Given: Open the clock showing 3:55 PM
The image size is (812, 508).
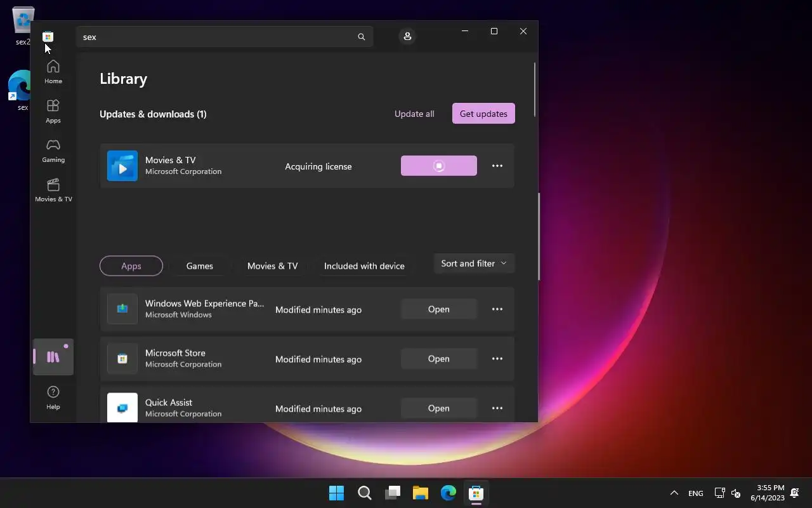Looking at the screenshot, I should [768, 493].
